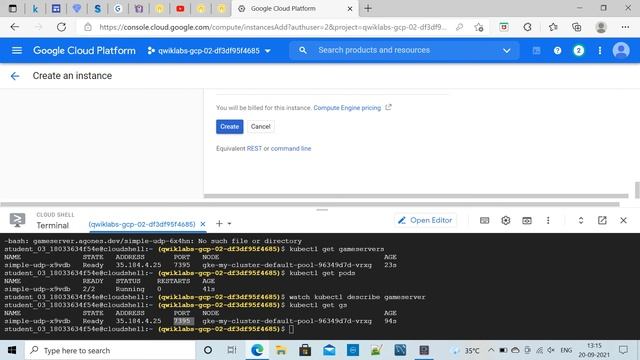The height and width of the screenshot is (360, 640).
Task: Click the search magnifier icon
Action: pos(302,50)
